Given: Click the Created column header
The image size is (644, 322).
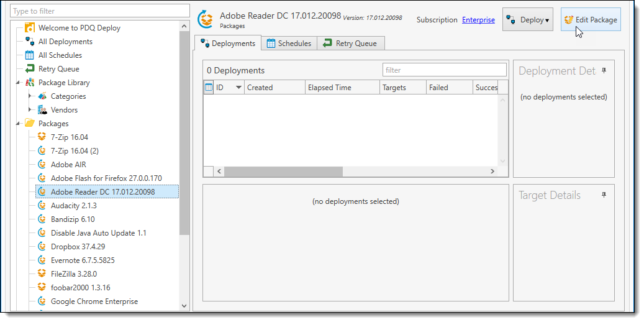Looking at the screenshot, I should click(274, 87).
